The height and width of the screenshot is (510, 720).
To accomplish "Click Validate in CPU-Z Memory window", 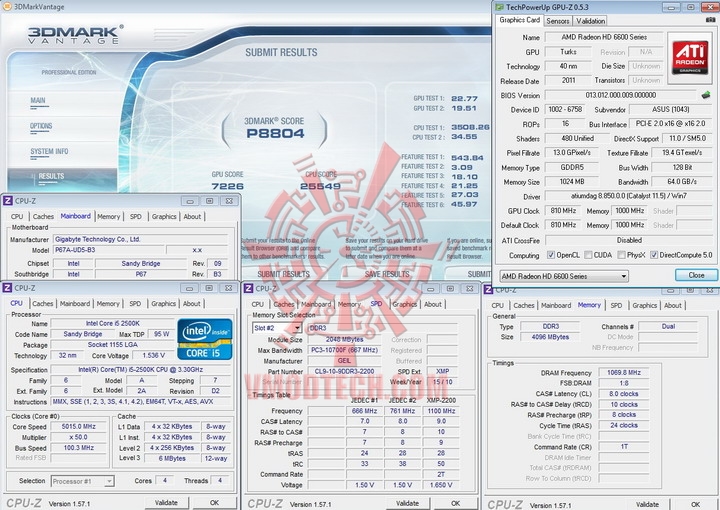I will pyautogui.click(x=647, y=504).
